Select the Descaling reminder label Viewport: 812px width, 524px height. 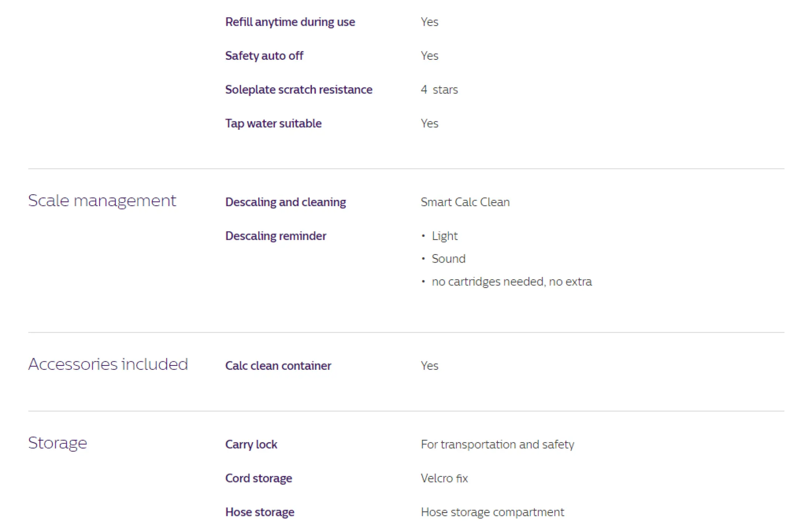pos(276,236)
